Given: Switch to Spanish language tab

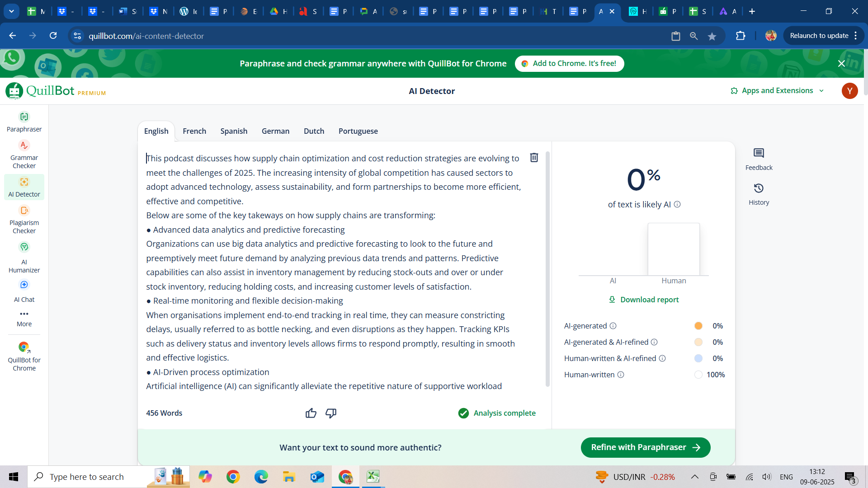Looking at the screenshot, I should coord(234,131).
